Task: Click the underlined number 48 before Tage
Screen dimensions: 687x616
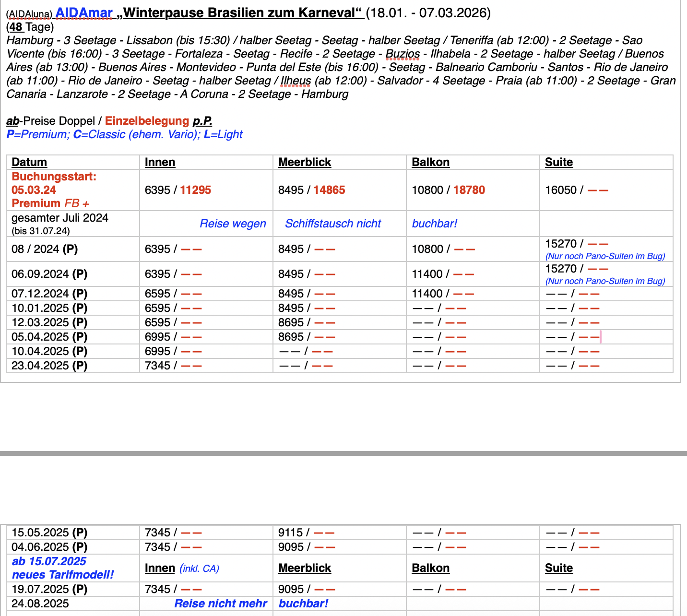Action: pyautogui.click(x=16, y=27)
